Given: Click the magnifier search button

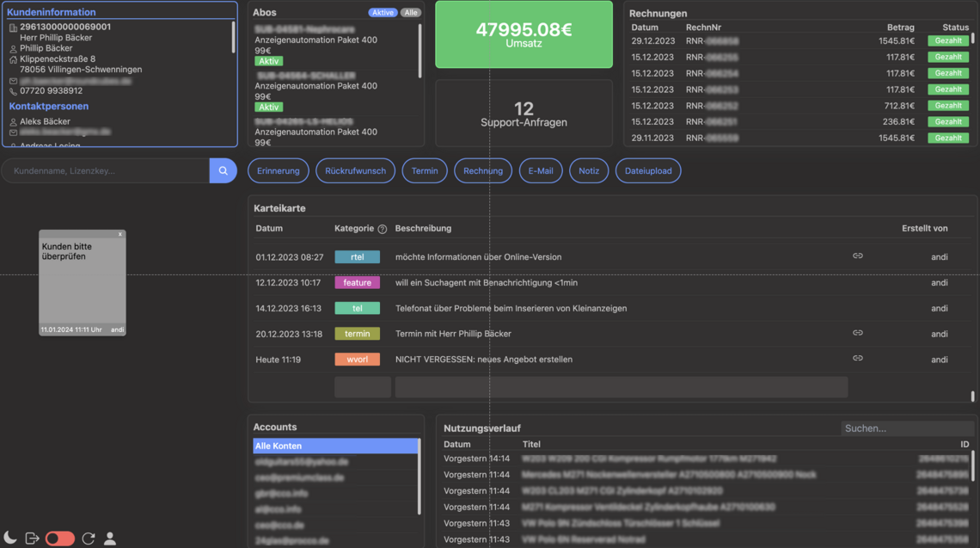Looking at the screenshot, I should (x=223, y=170).
